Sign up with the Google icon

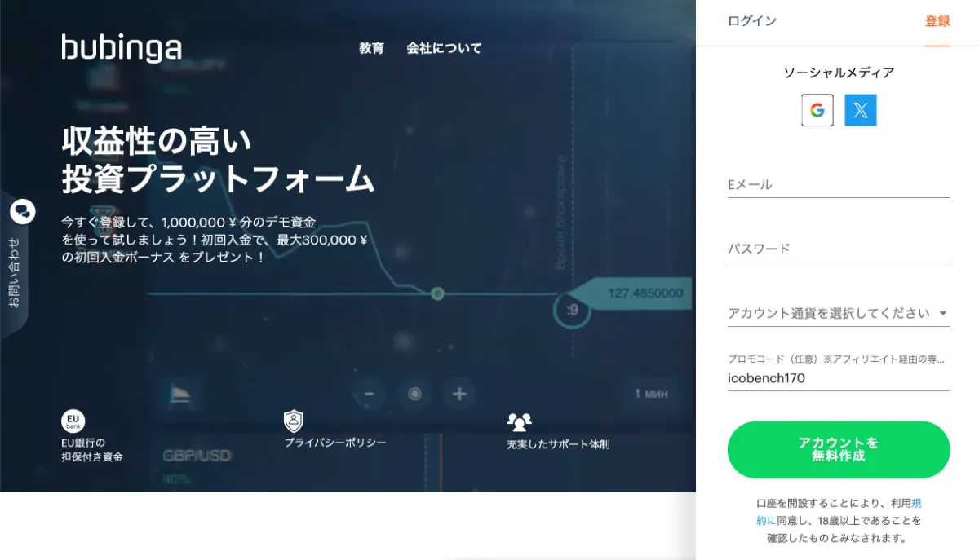pyautogui.click(x=817, y=110)
